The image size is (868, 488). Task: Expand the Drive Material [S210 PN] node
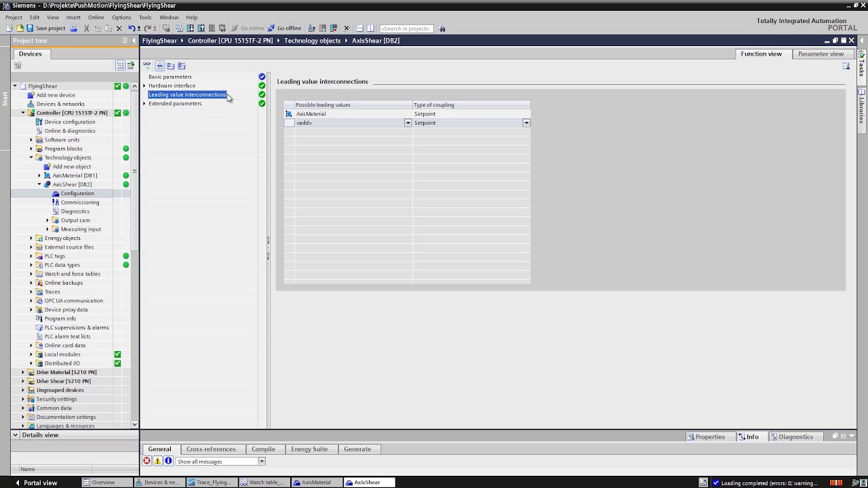[x=23, y=372]
